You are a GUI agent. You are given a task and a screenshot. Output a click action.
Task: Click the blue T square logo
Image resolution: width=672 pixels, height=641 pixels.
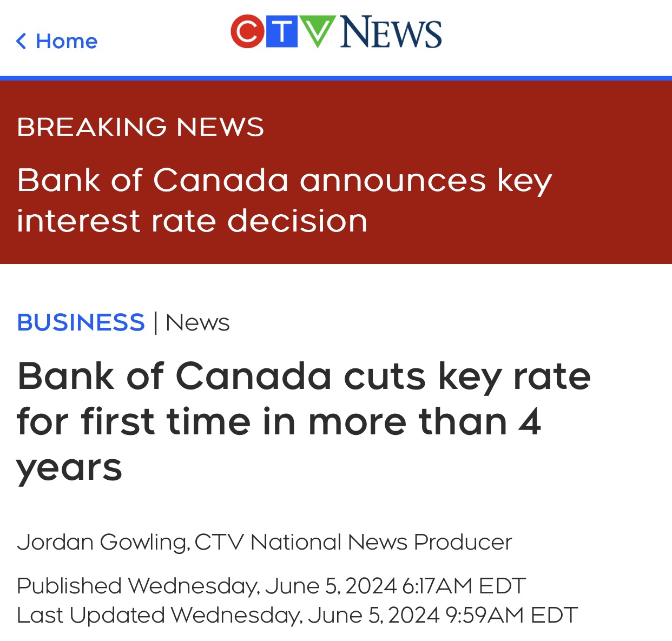pyautogui.click(x=282, y=31)
